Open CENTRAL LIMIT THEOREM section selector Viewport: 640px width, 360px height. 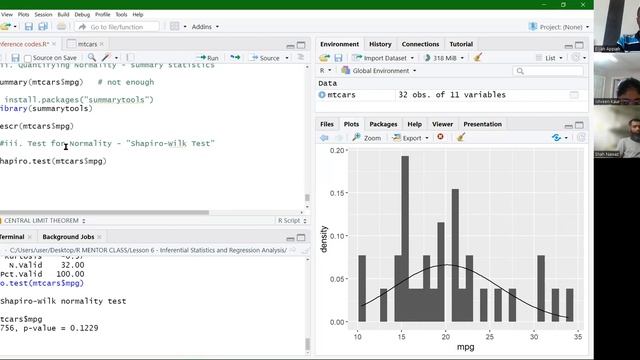tap(44, 220)
